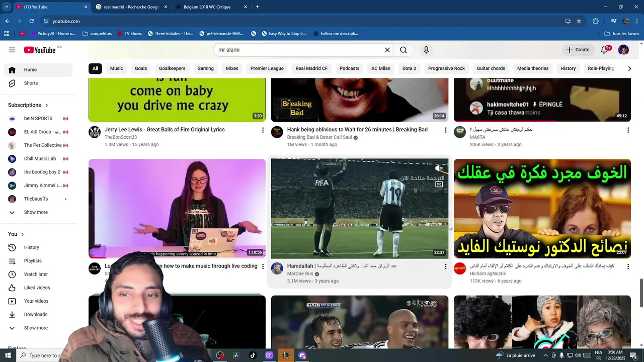
Task: Open the account avatar menu
Action: pyautogui.click(x=623, y=50)
